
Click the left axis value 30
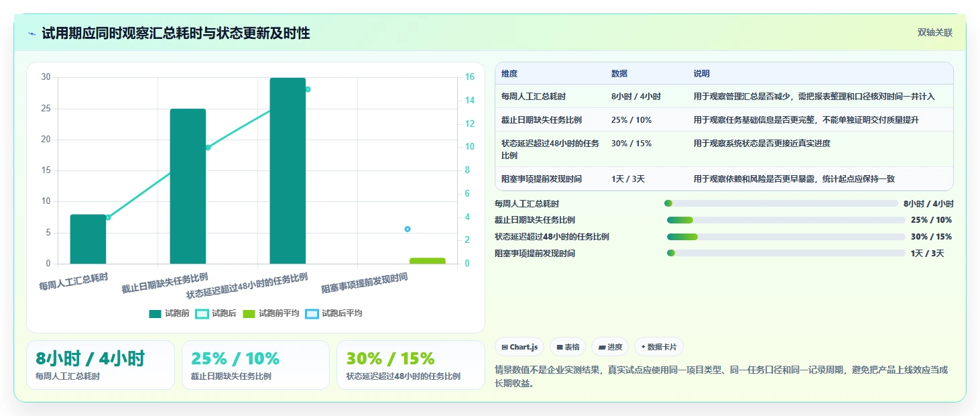tap(46, 77)
